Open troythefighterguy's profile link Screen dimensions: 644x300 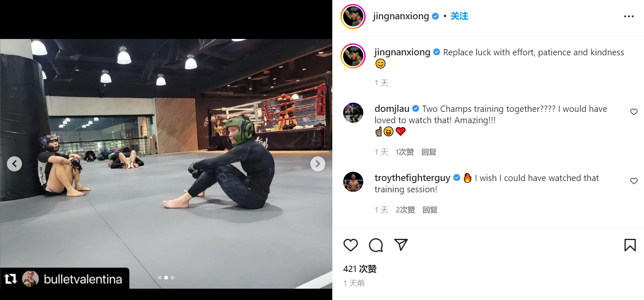pos(412,178)
